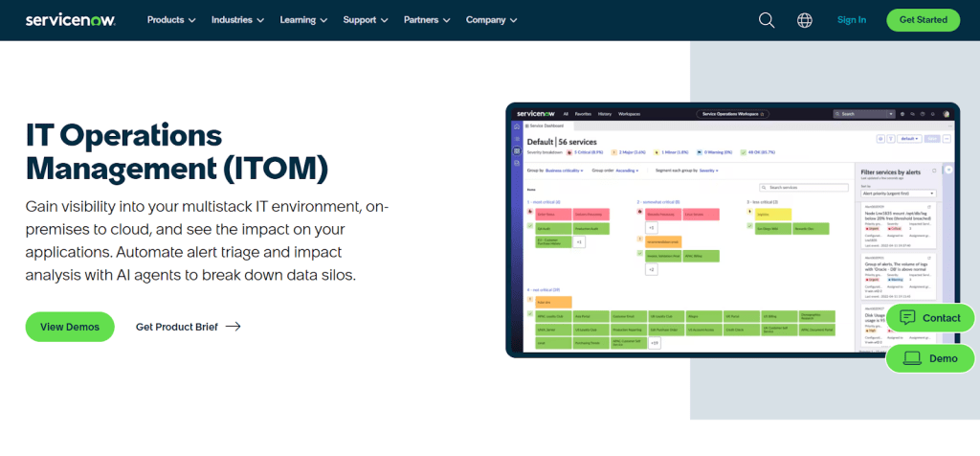Click the globe language selector icon
This screenshot has width=980, height=456.
click(x=804, y=20)
